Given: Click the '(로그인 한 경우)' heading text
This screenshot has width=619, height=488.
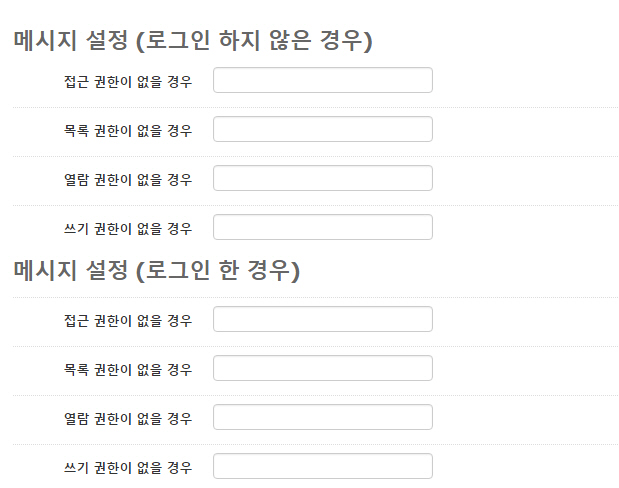Looking at the screenshot, I should click(x=218, y=270).
